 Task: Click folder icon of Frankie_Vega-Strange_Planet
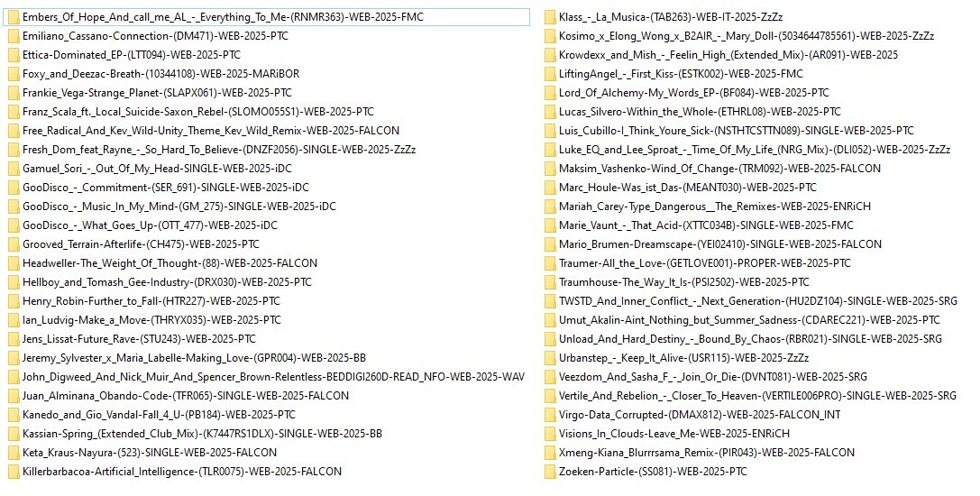(14, 93)
